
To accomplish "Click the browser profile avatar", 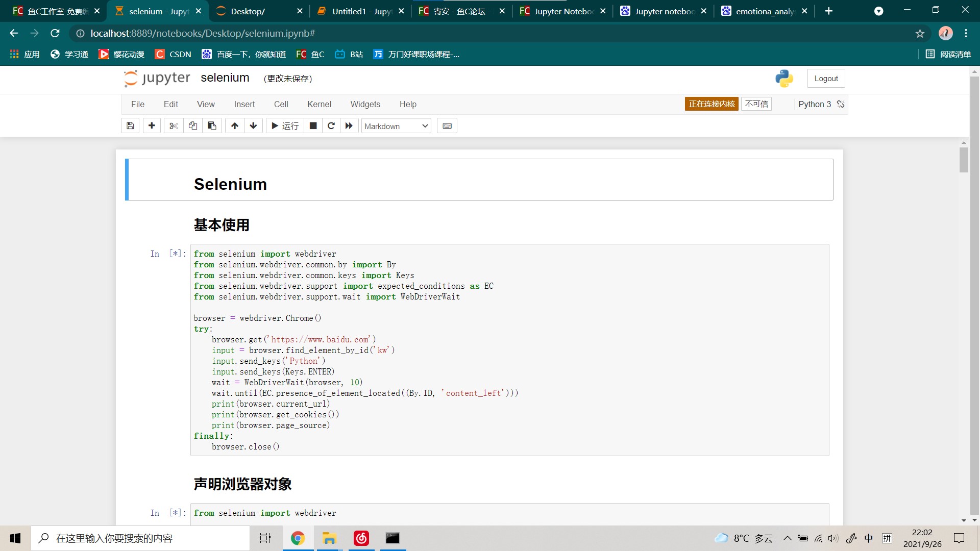I will (945, 33).
